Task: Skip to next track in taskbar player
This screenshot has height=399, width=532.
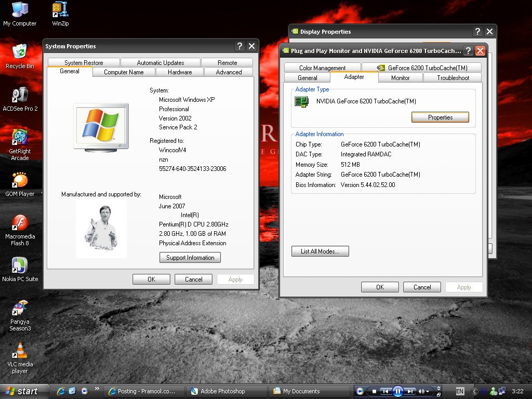Action: (x=410, y=391)
